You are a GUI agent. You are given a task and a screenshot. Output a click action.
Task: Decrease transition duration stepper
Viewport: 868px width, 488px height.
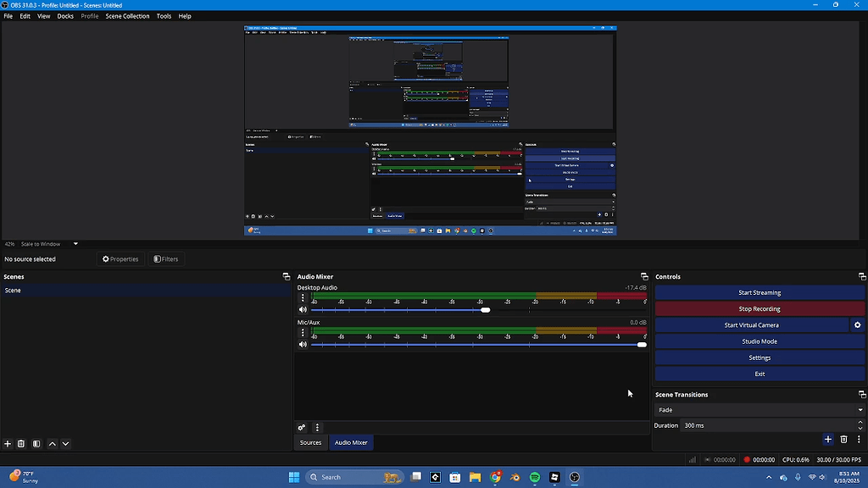tap(860, 428)
